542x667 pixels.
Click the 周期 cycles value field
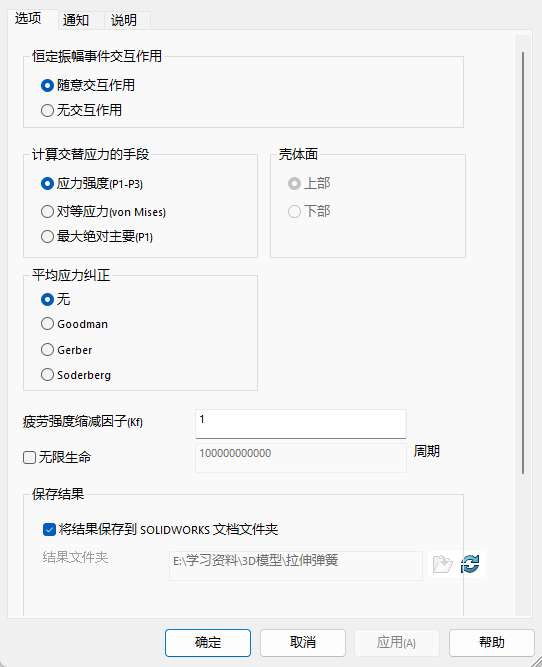(x=301, y=458)
